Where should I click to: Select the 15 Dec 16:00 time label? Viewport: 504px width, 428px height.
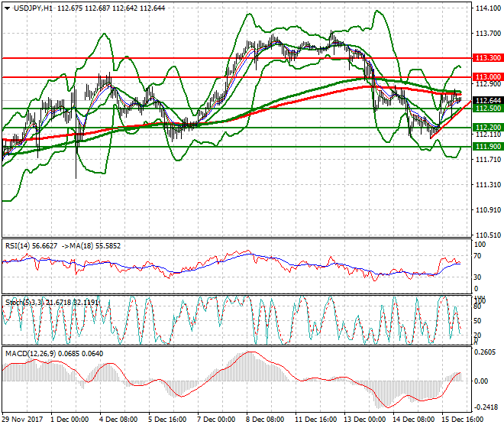[463, 420]
